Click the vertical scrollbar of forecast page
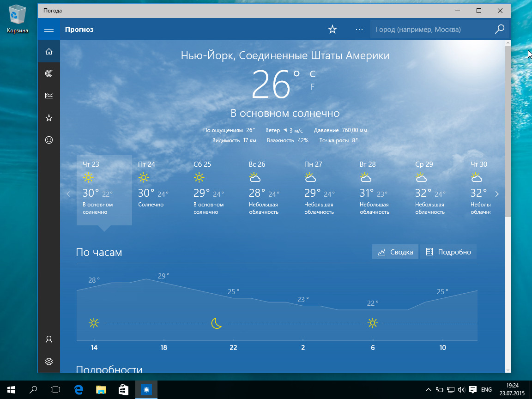 coord(508,132)
